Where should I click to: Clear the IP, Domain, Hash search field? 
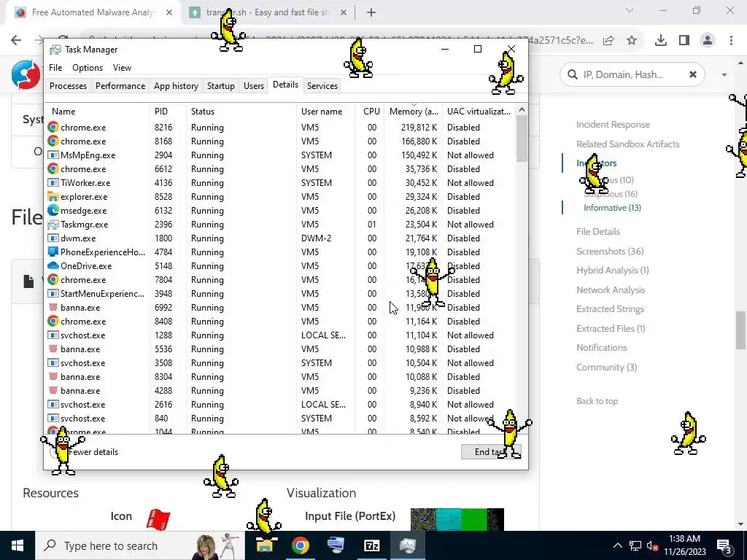point(693,74)
